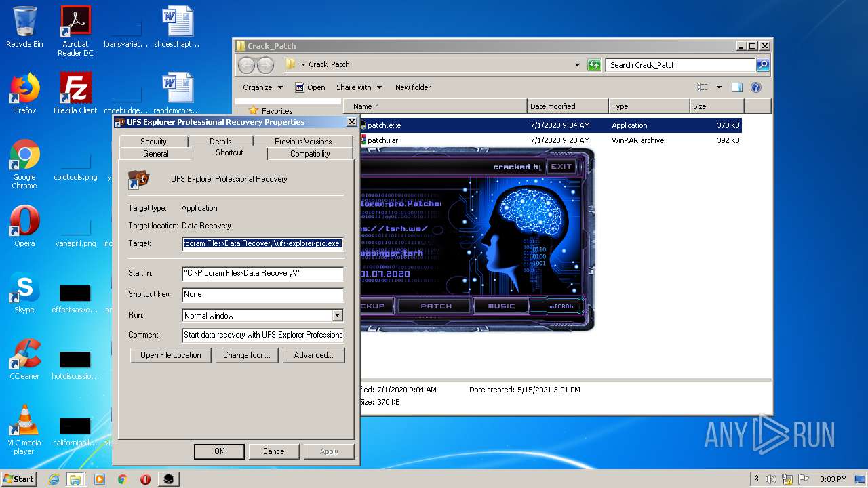Select patch.exe in file list
This screenshot has width=868, height=488.
(x=549, y=125)
